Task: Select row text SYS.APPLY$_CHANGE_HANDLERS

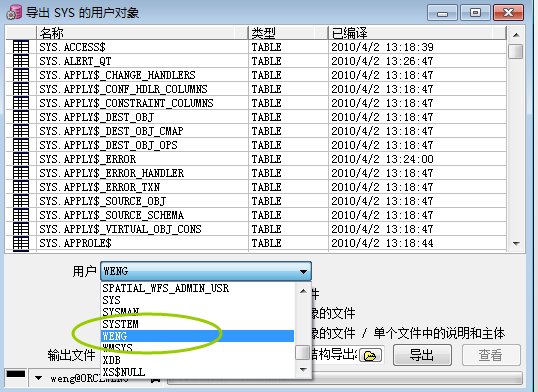Action: [117, 75]
